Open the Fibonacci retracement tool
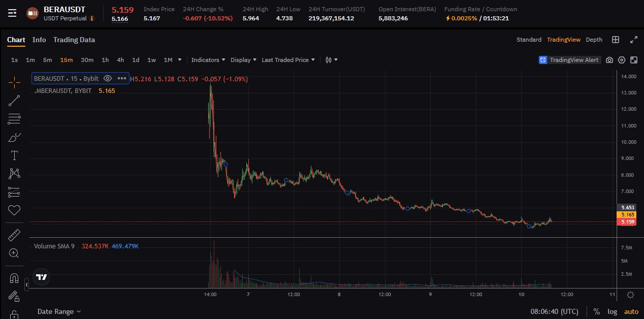Image resolution: width=644 pixels, height=319 pixels. click(x=14, y=119)
